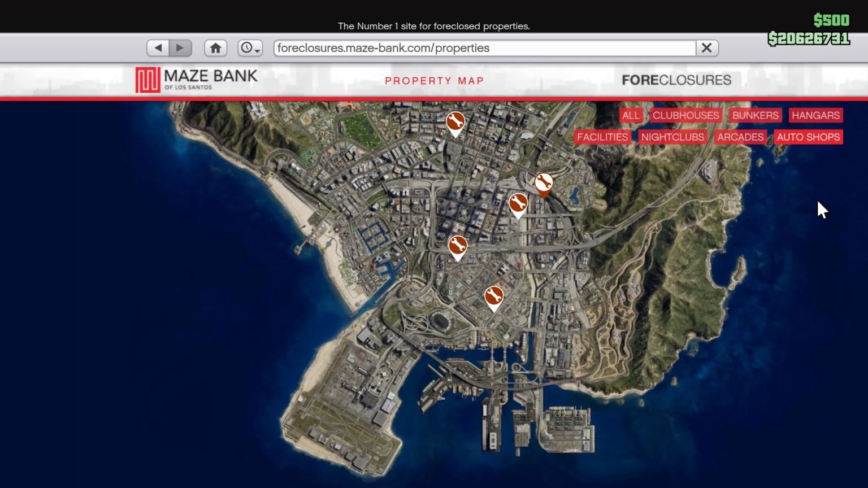Go to the browser home page icon
Viewport: 868px width, 488px height.
coord(215,48)
